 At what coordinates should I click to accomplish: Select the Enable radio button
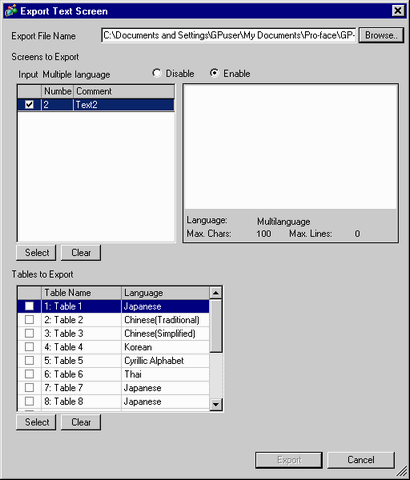click(214, 73)
